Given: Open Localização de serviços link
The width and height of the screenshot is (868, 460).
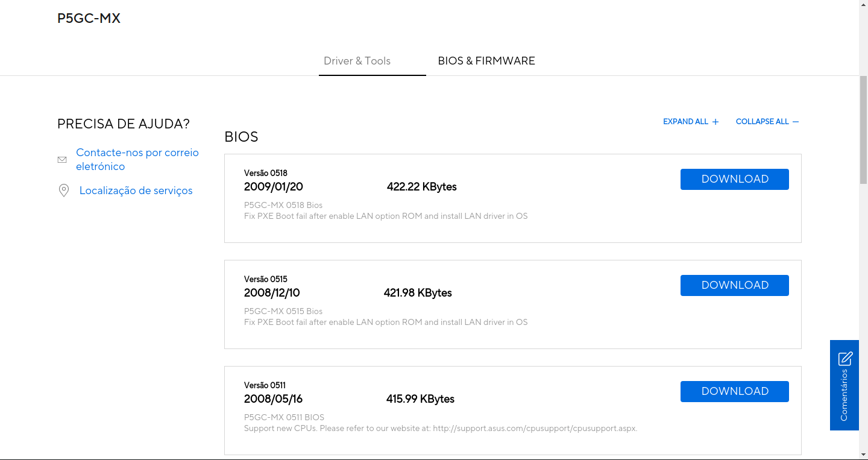Looking at the screenshot, I should tap(136, 191).
